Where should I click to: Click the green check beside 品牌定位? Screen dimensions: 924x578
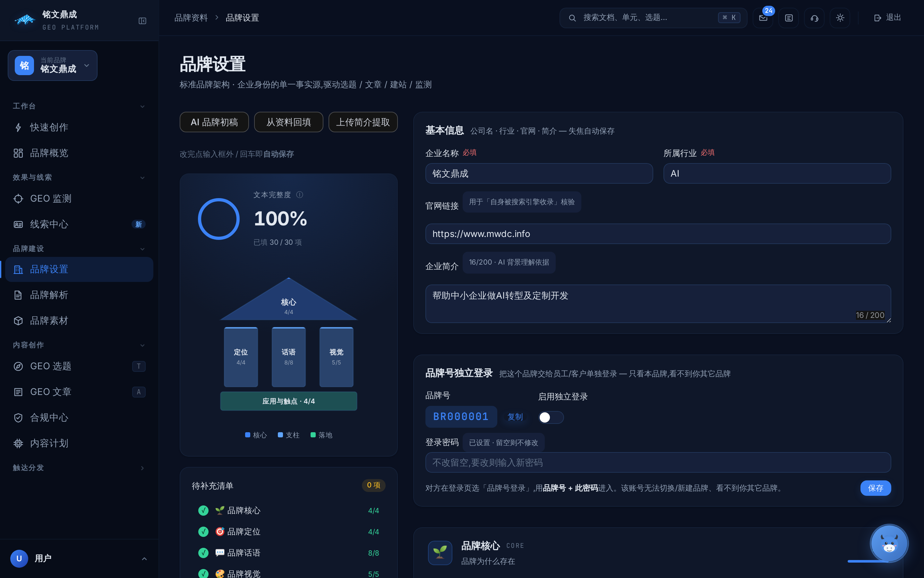pyautogui.click(x=203, y=532)
